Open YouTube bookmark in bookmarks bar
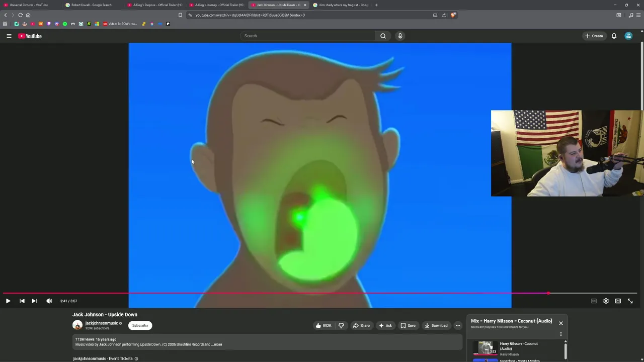This screenshot has width=644, height=362. point(33,24)
